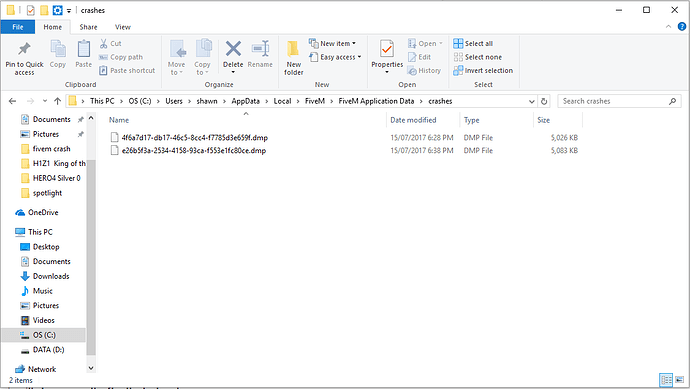Open the recent locations dropdown arrow
This screenshot has width=690, height=389.
pyautogui.click(x=44, y=101)
